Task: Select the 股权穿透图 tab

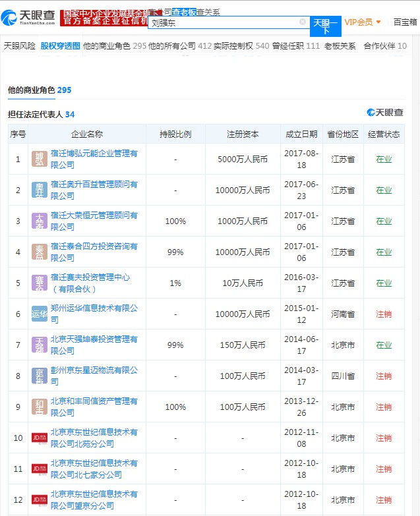Action: pyautogui.click(x=60, y=45)
